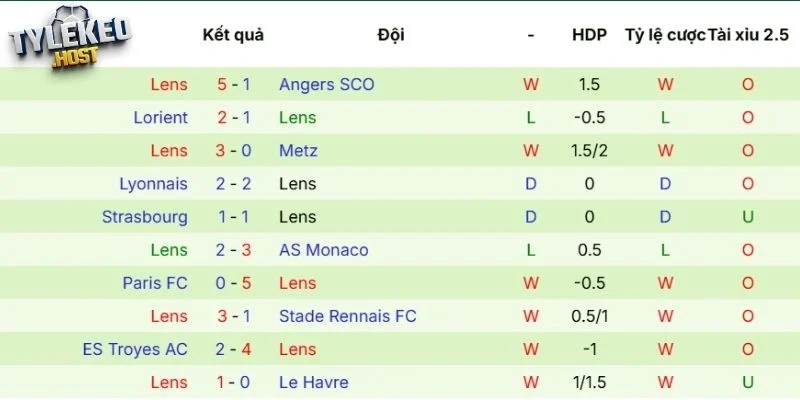The height and width of the screenshot is (400, 800).
Task: Click the 5 - 1 score result
Action: click(233, 85)
